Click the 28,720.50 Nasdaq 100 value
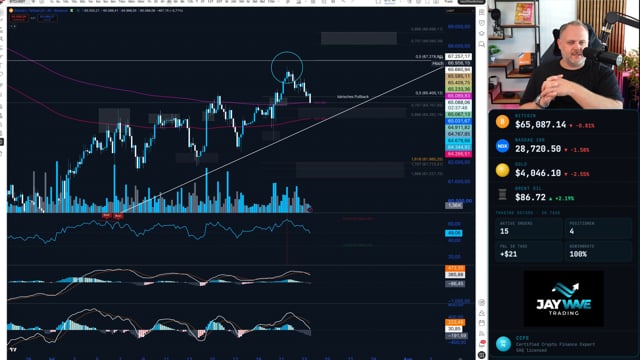 (538, 149)
